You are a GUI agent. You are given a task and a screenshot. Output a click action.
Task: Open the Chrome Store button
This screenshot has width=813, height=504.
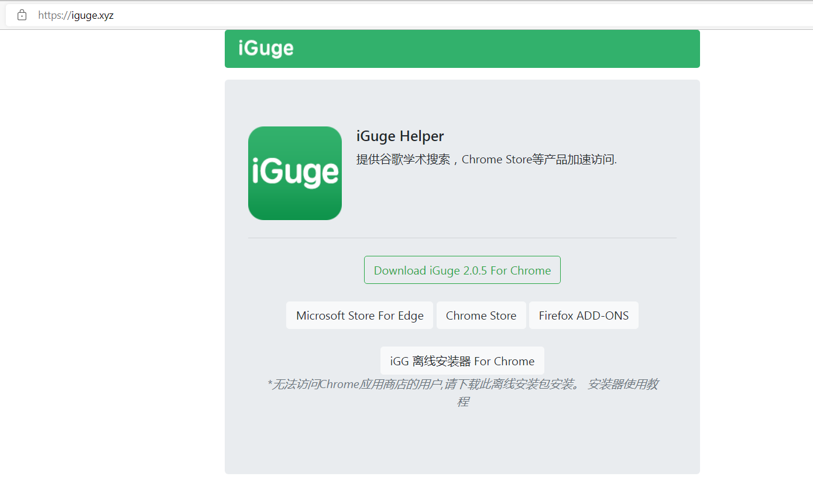pos(481,316)
